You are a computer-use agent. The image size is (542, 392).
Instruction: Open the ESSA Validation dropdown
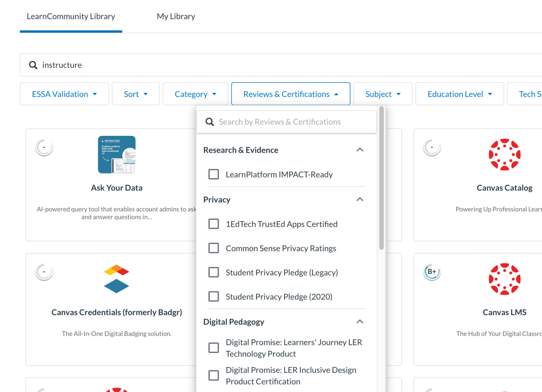click(64, 94)
